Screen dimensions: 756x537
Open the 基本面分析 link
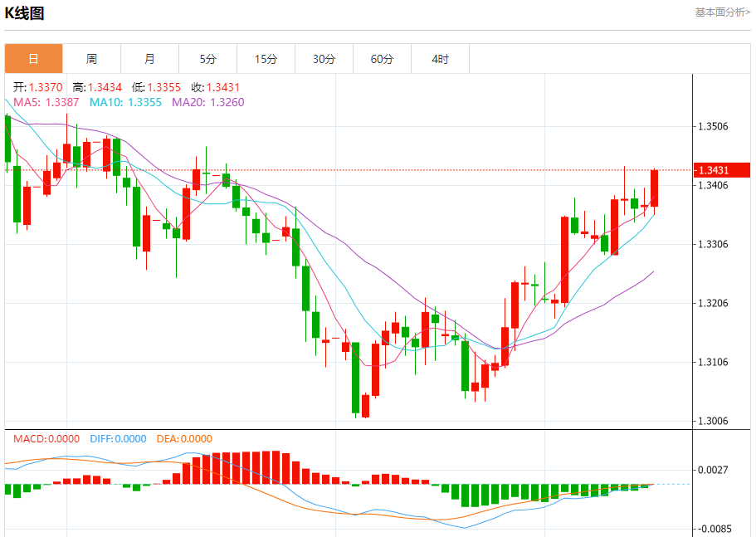click(722, 12)
